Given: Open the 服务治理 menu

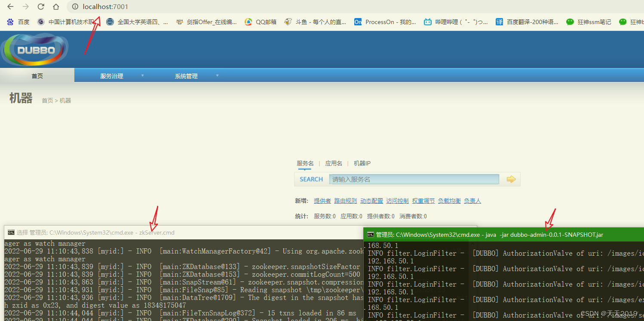Looking at the screenshot, I should click(112, 76).
